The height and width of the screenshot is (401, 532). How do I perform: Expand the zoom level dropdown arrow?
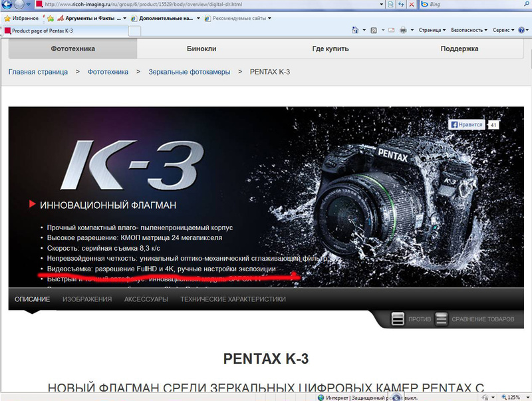coord(527,397)
